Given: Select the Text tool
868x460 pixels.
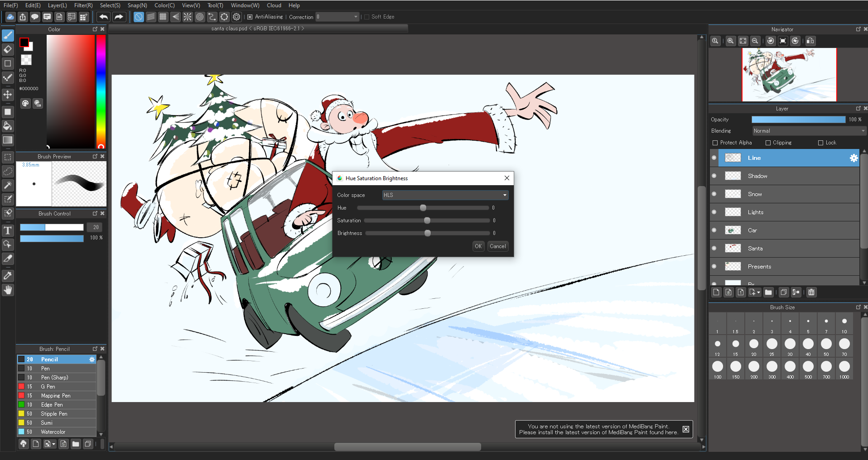Looking at the screenshot, I should tap(8, 230).
